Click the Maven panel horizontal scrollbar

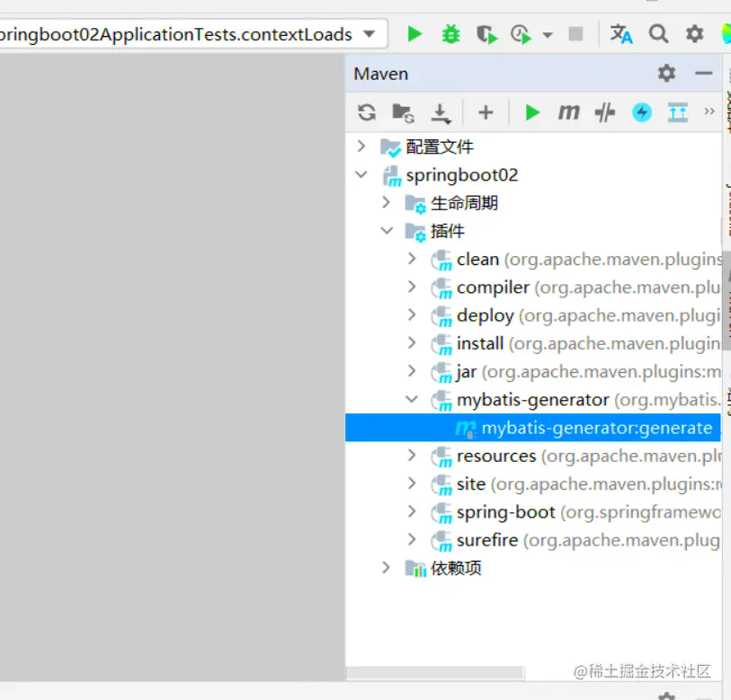[x=435, y=672]
